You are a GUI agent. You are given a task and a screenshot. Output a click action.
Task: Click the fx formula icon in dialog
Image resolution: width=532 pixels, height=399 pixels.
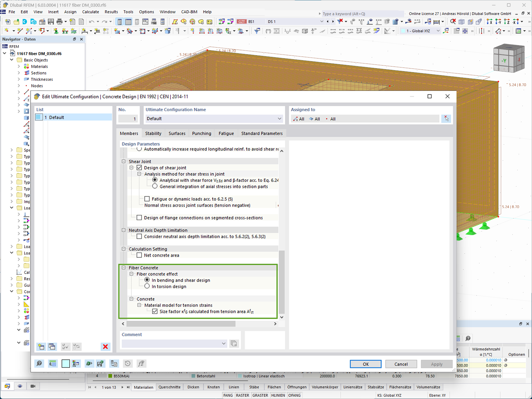pos(141,364)
